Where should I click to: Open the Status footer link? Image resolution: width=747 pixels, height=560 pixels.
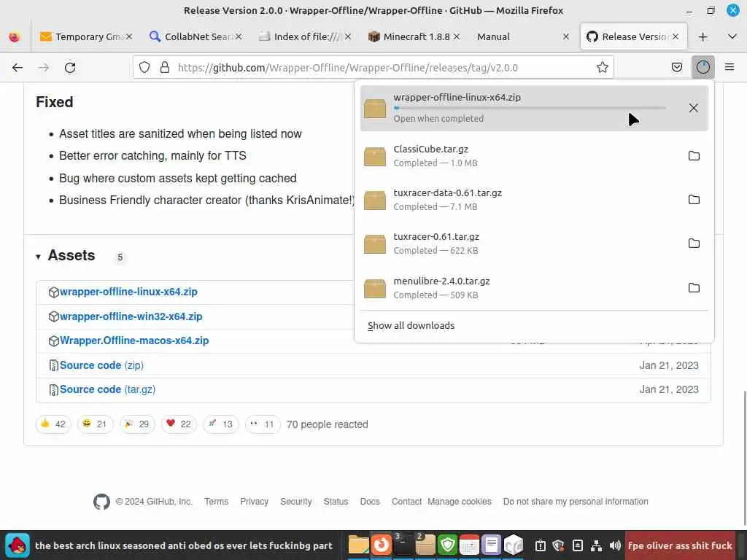[336, 502]
